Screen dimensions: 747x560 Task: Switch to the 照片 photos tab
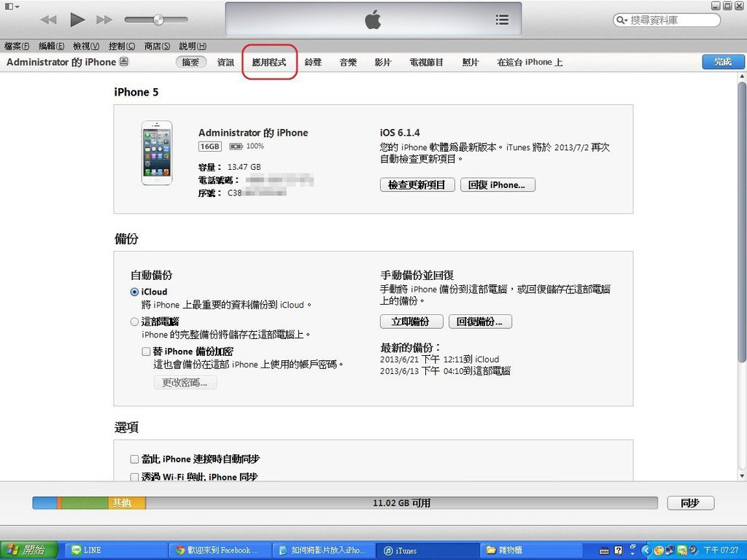[471, 63]
